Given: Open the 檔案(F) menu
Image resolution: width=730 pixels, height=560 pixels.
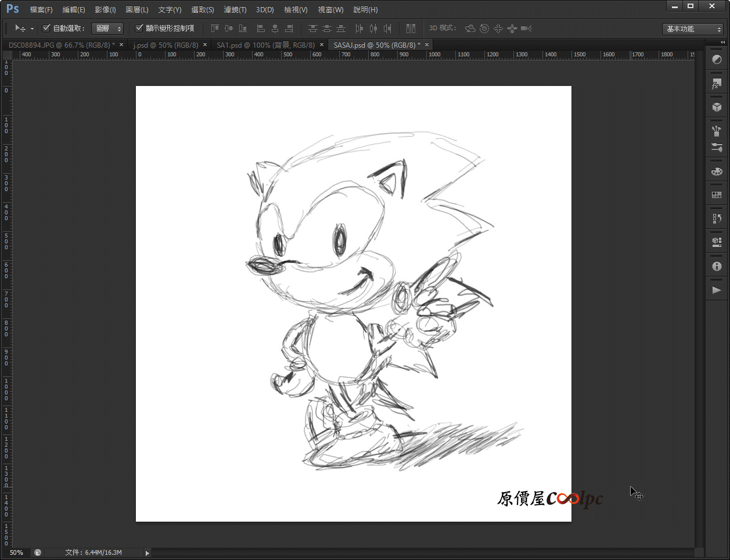Looking at the screenshot, I should pyautogui.click(x=41, y=10).
